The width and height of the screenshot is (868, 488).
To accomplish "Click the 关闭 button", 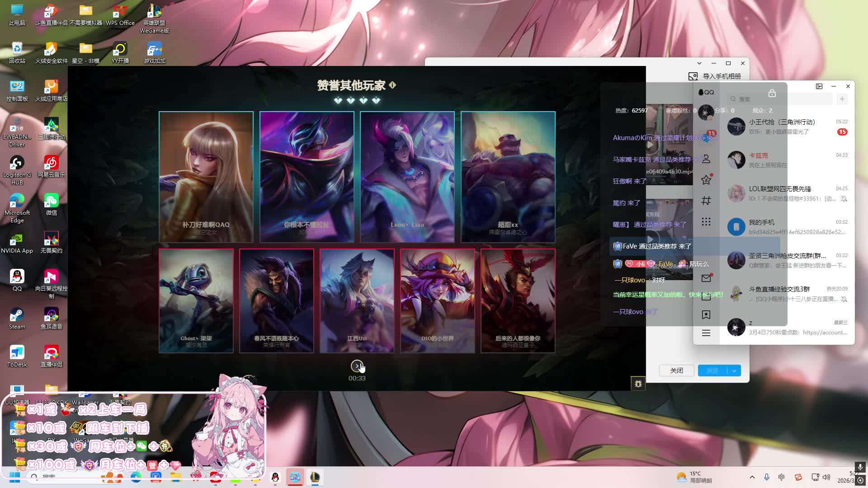I will (x=676, y=371).
